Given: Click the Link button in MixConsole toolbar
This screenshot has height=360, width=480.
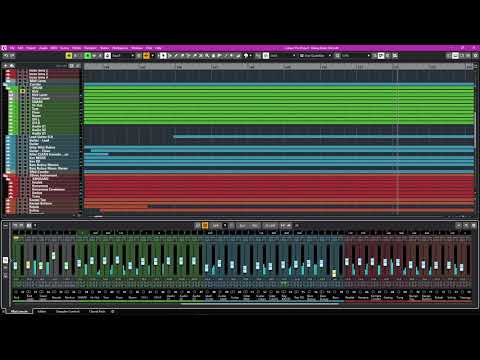Looking at the screenshot, I should [x=216, y=226].
